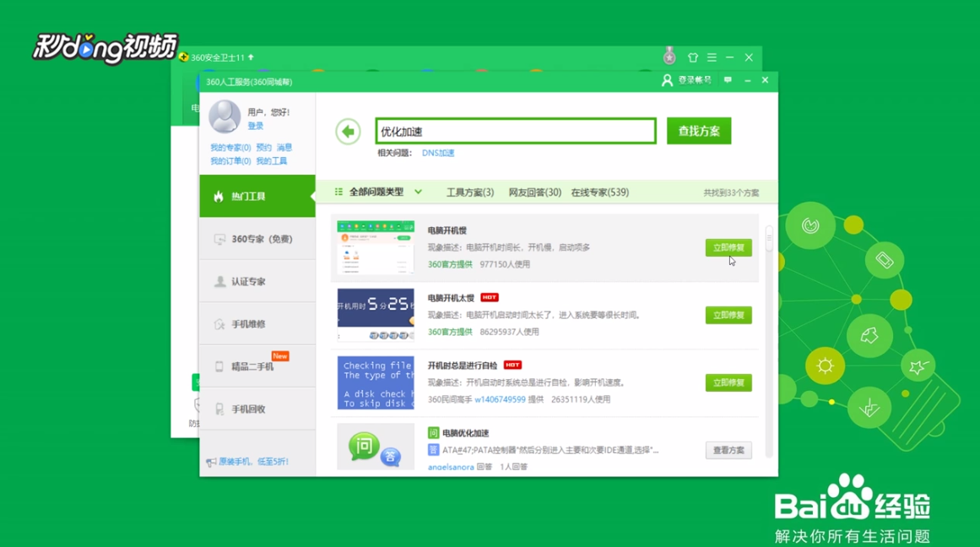This screenshot has width=980, height=547.
Task: Click the green 问 icon before 电脑优化加速
Action: (x=433, y=432)
